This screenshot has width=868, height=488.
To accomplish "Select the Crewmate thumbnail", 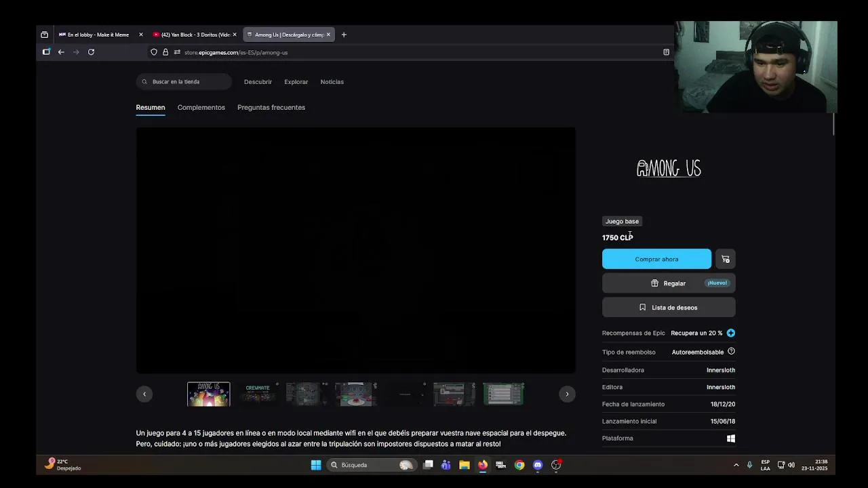I will tap(258, 394).
